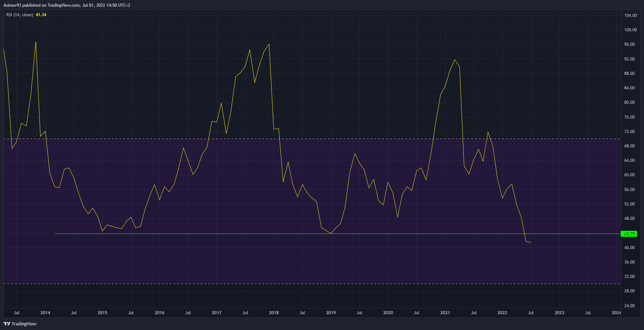Select the RSI (14, close) indicator label
644x330 pixels.
pos(20,15)
